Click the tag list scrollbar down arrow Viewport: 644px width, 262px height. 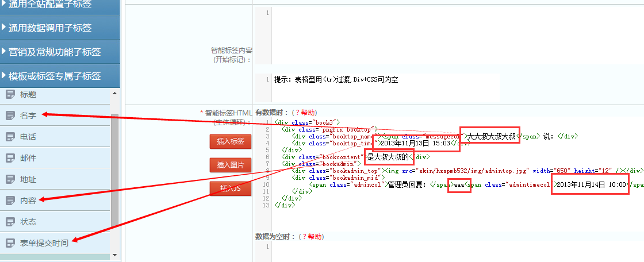[x=115, y=255]
